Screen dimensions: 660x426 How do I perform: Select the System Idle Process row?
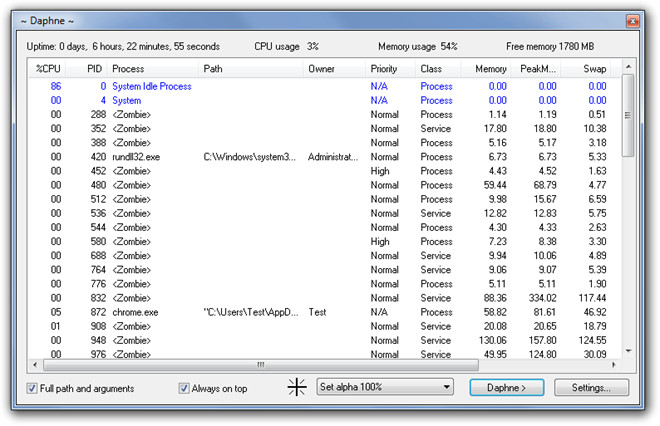click(x=325, y=86)
